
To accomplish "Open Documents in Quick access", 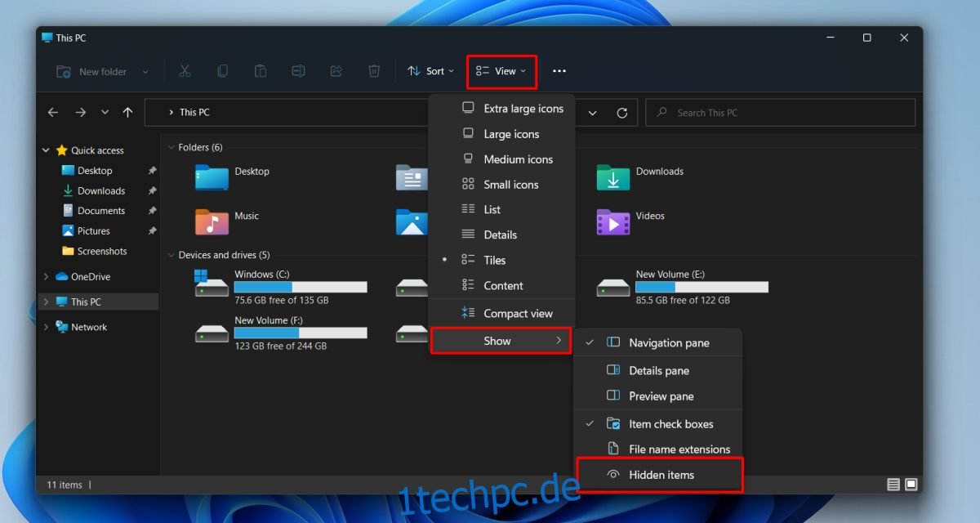I will click(x=93, y=211).
